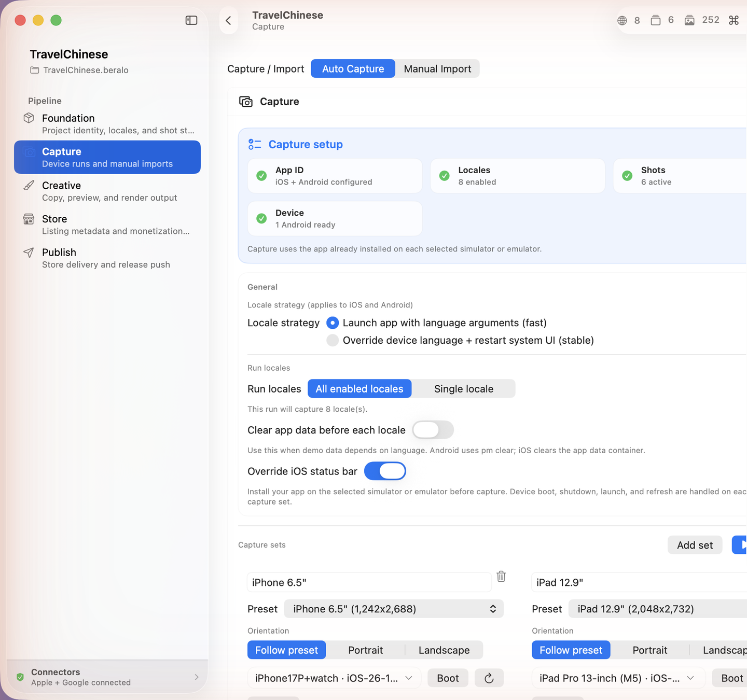Click the shots stack icon showing 6

[656, 20]
